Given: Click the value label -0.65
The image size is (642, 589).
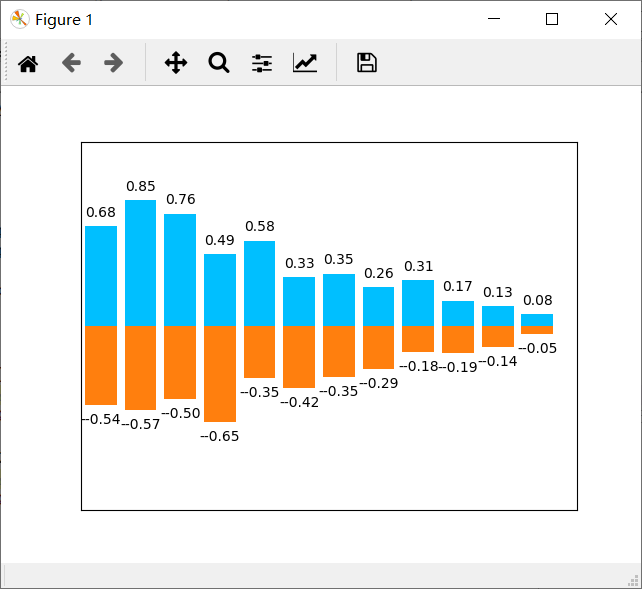Looking at the screenshot, I should (219, 436).
